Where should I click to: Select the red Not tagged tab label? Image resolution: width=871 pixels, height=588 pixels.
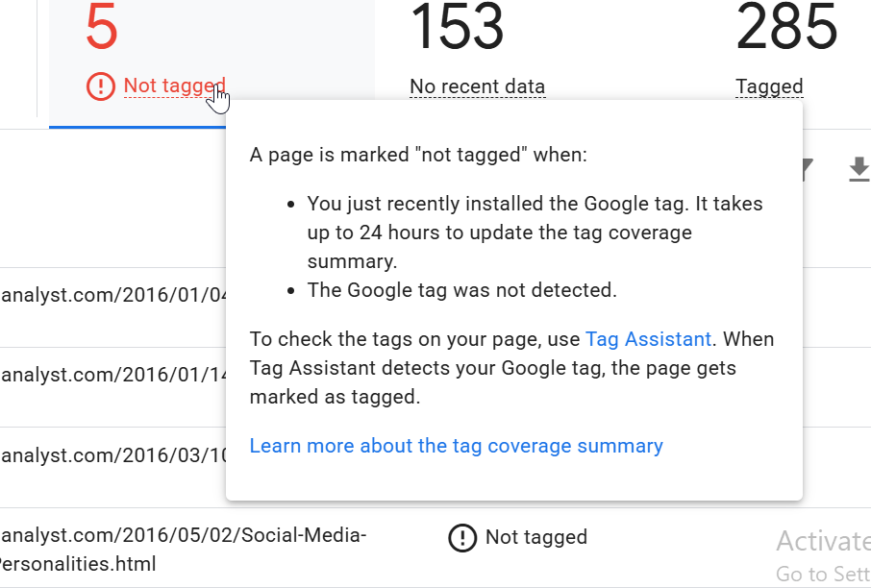pyautogui.click(x=174, y=86)
